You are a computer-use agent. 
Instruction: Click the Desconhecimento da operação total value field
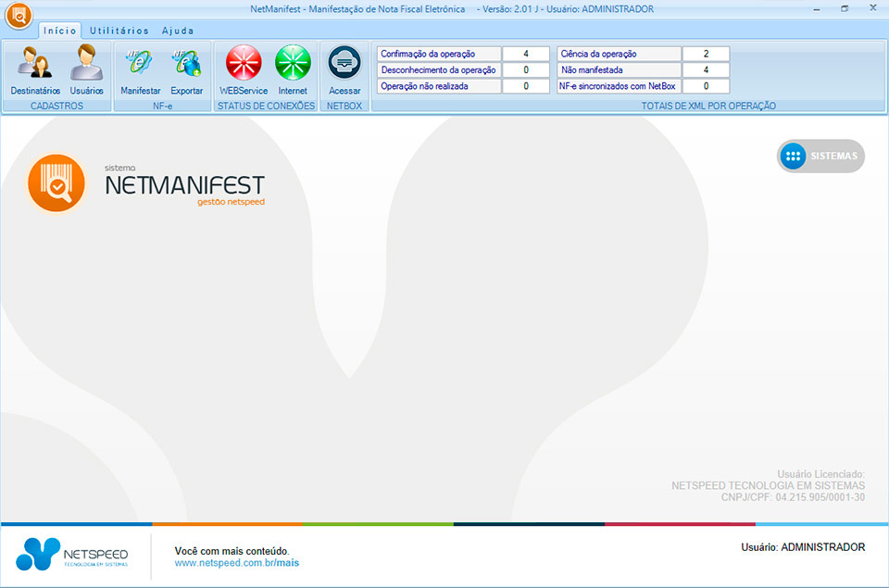(526, 69)
